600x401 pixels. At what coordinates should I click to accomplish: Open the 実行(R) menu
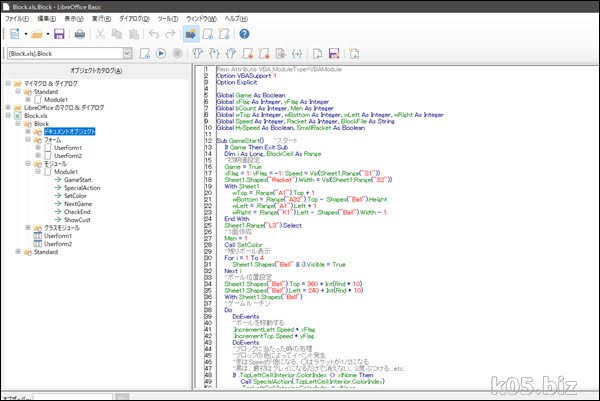[101, 18]
